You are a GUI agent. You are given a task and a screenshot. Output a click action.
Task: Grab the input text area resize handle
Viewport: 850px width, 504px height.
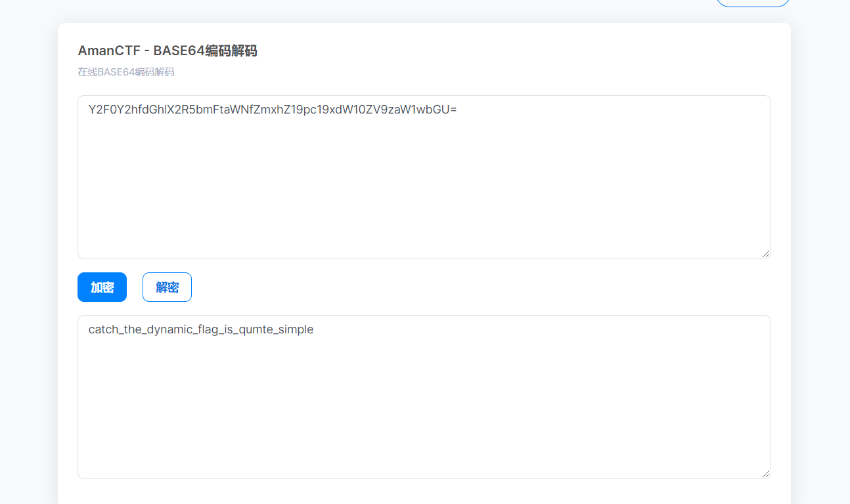pyautogui.click(x=766, y=254)
